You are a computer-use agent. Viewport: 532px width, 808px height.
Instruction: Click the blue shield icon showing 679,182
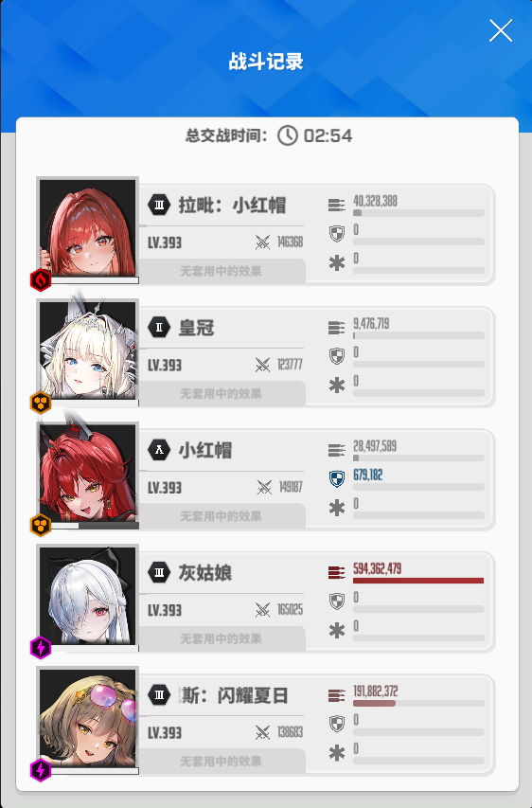[x=336, y=478]
